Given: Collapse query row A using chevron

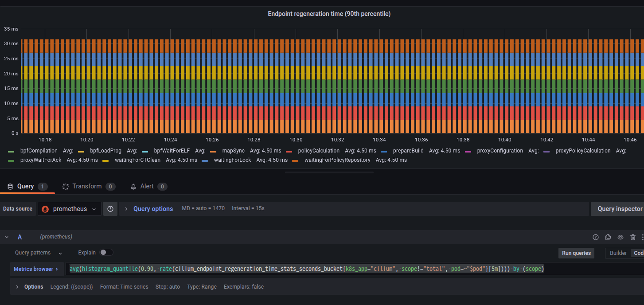Looking at the screenshot, I should tap(7, 237).
